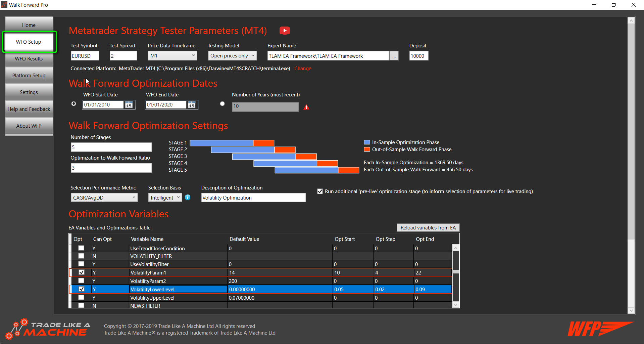Click into the WFO Start Date field
This screenshot has width=644, height=344.
pyautogui.click(x=103, y=105)
